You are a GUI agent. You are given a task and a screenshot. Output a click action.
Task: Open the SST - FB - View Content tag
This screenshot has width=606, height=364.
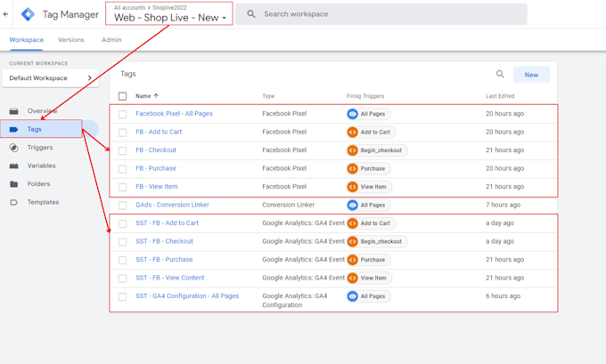(x=169, y=278)
